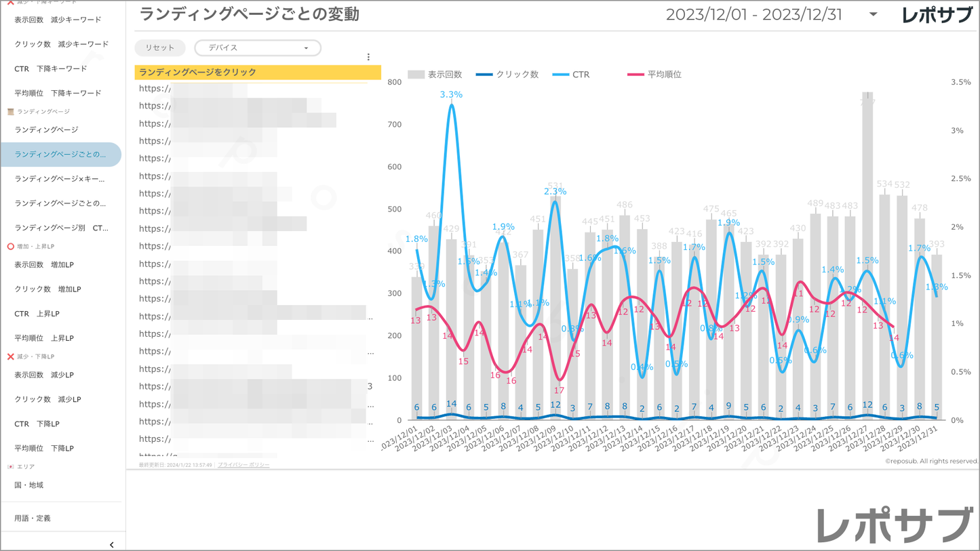The width and height of the screenshot is (980, 551).
Task: Click the ランディングページ section header icon
Action: coord(10,112)
